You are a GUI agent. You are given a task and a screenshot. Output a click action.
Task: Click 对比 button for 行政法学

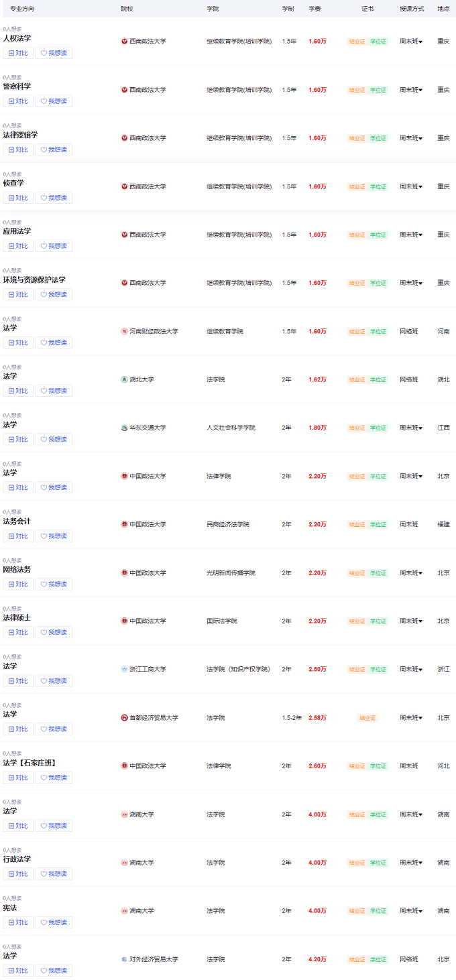[18, 874]
